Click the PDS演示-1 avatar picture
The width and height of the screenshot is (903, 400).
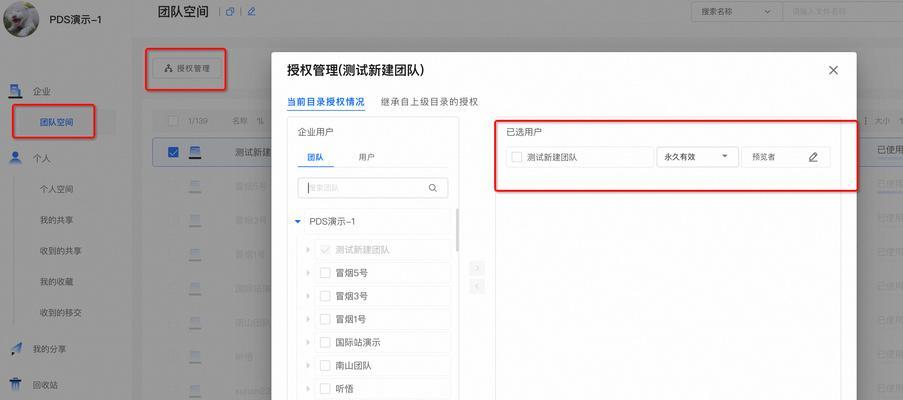[21, 19]
